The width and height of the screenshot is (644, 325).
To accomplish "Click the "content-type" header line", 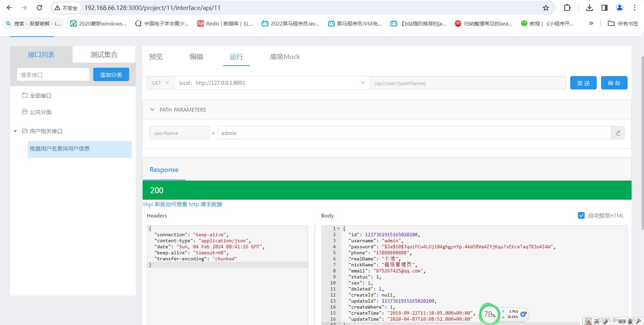I will pos(202,241).
